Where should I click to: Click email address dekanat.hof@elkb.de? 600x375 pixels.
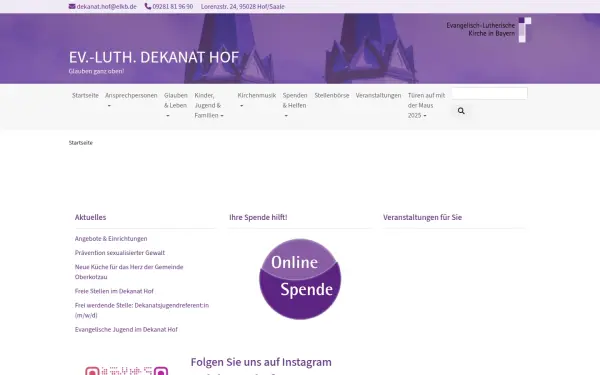106,7
